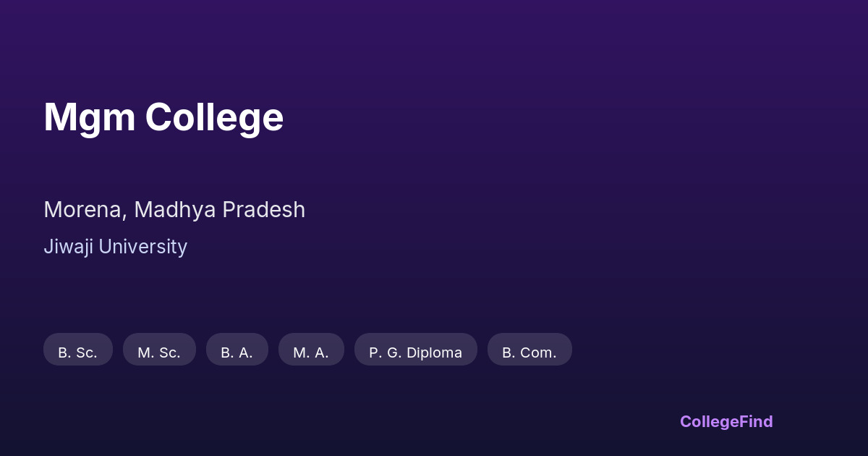Click the Morena, Madhya Pradesh location
This screenshot has height=456, width=868.
[x=174, y=210]
